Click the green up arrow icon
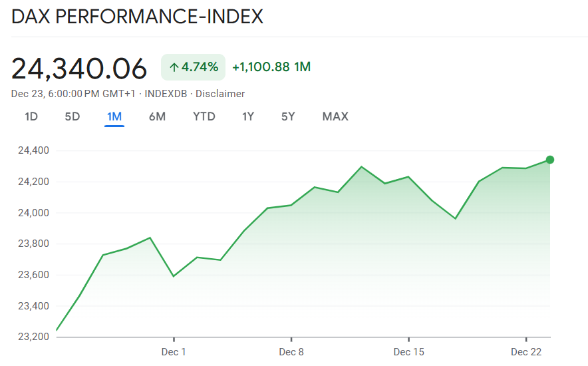This screenshot has height=366, width=588. (174, 67)
